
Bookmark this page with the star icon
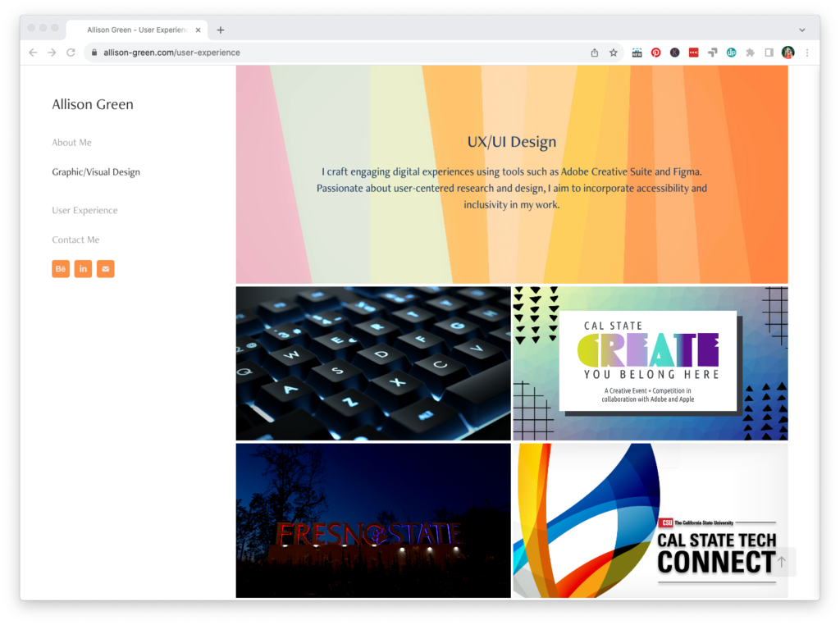[614, 52]
